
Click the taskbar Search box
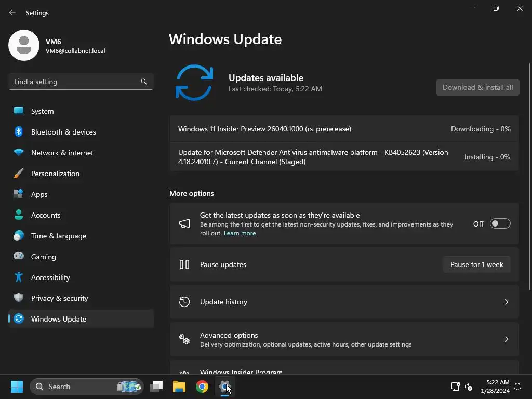[x=87, y=387]
